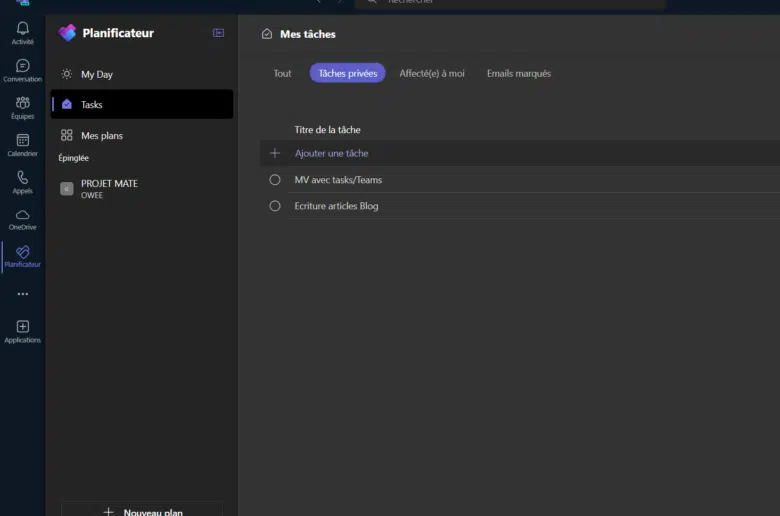This screenshot has width=780, height=516.
Task: Open the pinned PROJET MATE plan
Action: (109, 188)
